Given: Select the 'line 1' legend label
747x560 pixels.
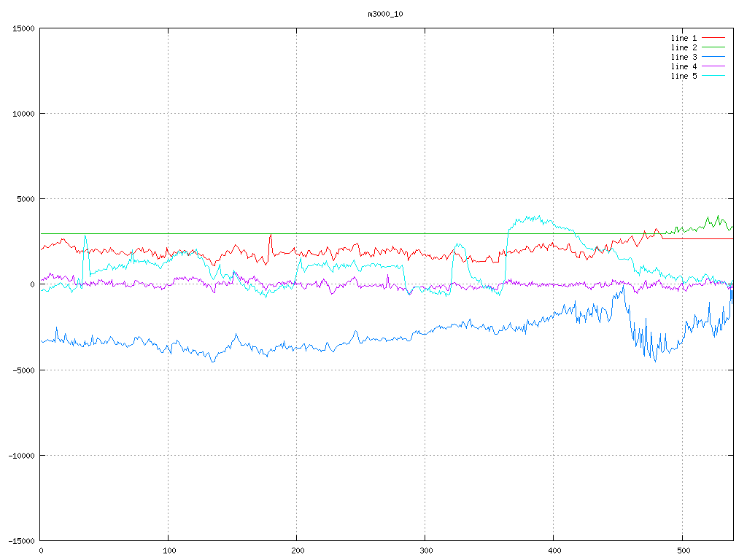Looking at the screenshot, I should (x=684, y=38).
